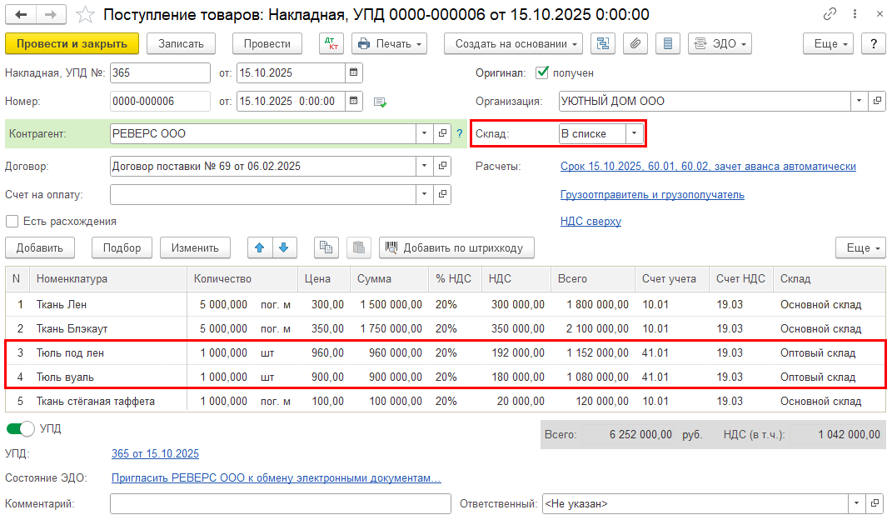Click the green document status icon near date
The height and width of the screenshot is (520, 892).
coord(380,102)
